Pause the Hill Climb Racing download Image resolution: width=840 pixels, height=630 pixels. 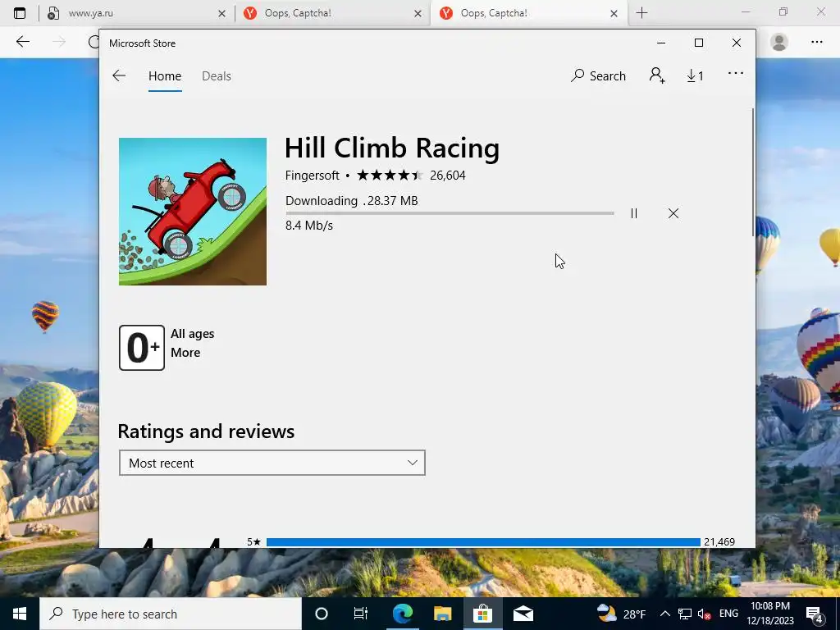tap(634, 213)
